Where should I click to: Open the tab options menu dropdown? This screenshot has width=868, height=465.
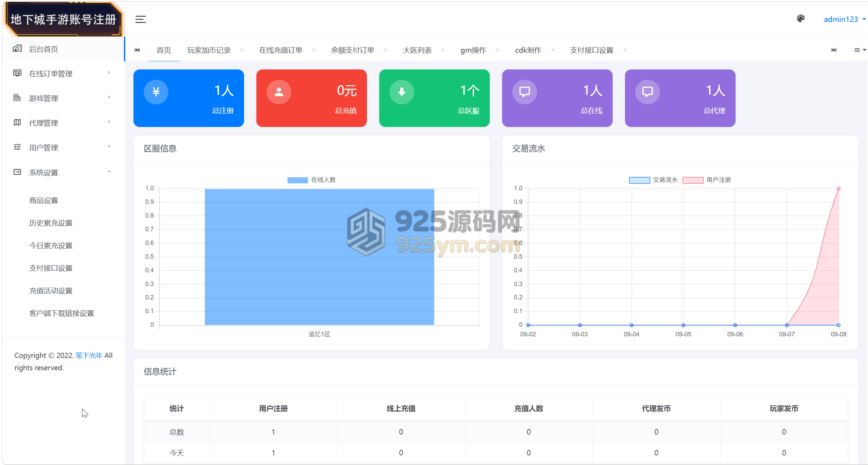coord(860,50)
